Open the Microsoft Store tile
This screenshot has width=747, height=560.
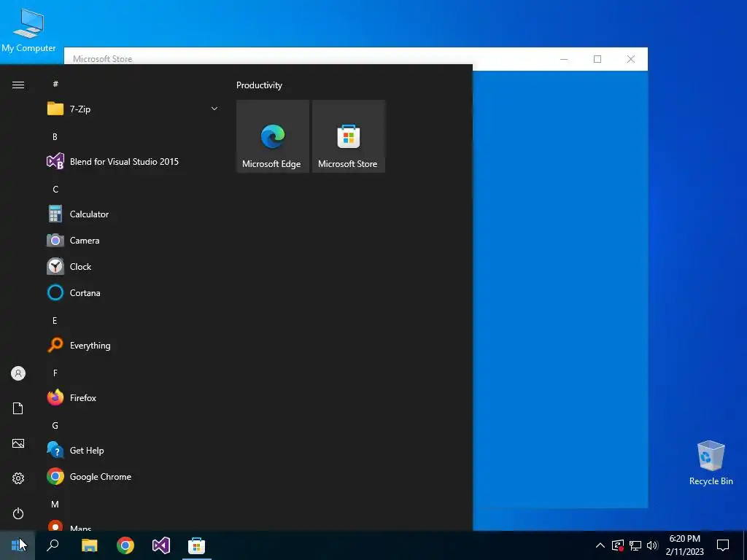[x=348, y=136]
